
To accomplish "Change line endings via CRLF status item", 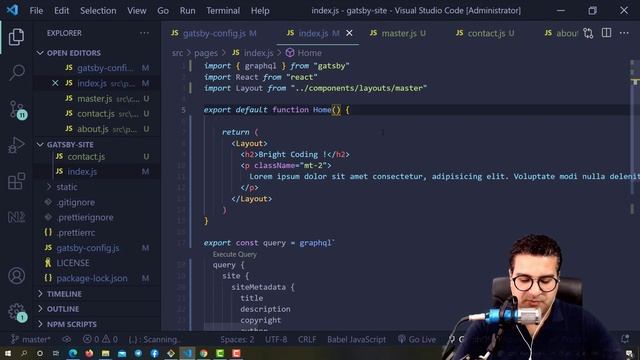I will click(307, 339).
